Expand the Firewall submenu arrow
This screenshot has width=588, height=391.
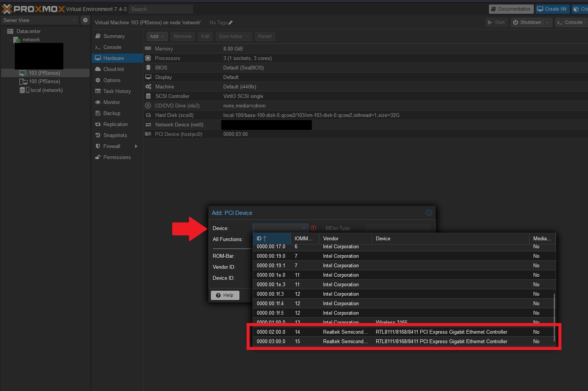136,146
